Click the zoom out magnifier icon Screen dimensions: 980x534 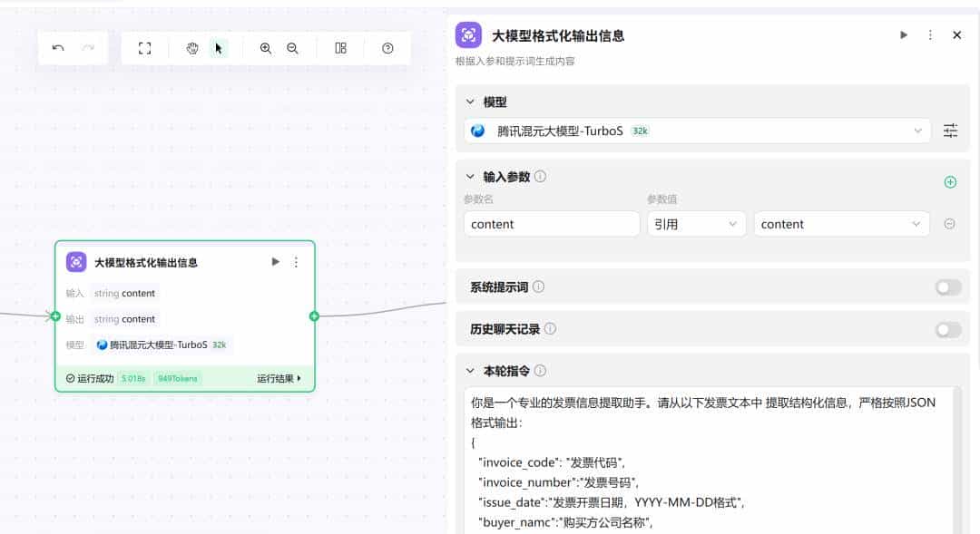click(x=292, y=47)
